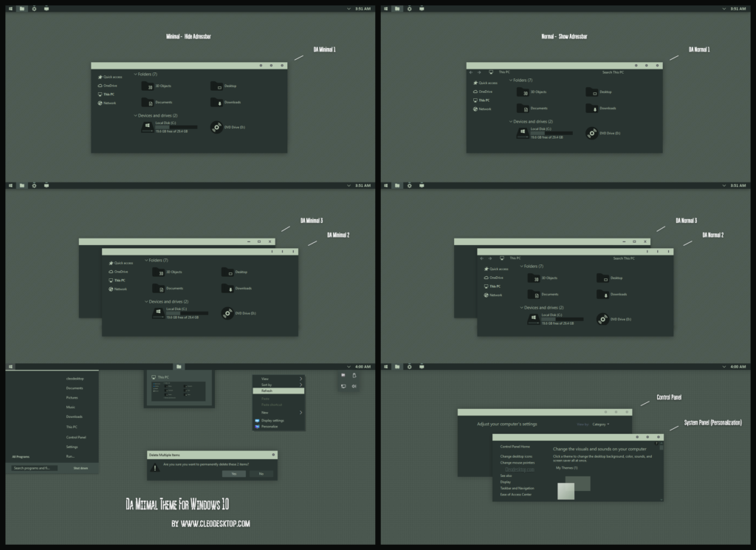Click the Start button on the taskbar

coord(10,367)
